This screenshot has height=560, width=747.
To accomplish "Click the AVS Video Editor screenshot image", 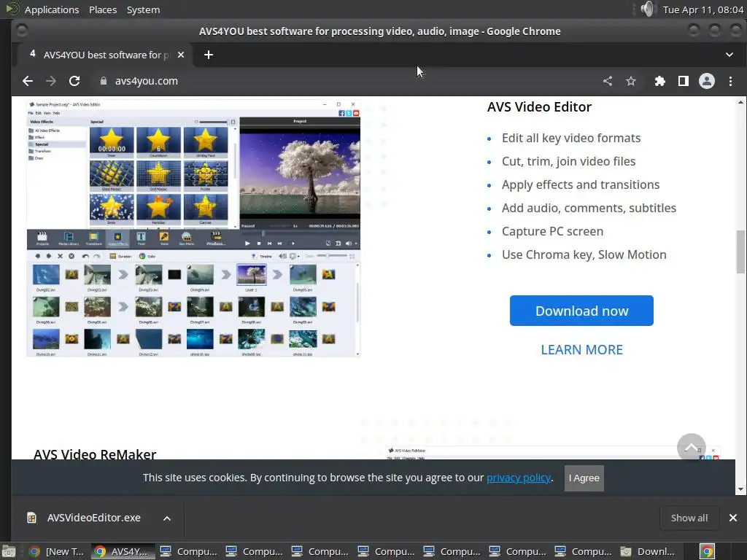I will [x=193, y=228].
